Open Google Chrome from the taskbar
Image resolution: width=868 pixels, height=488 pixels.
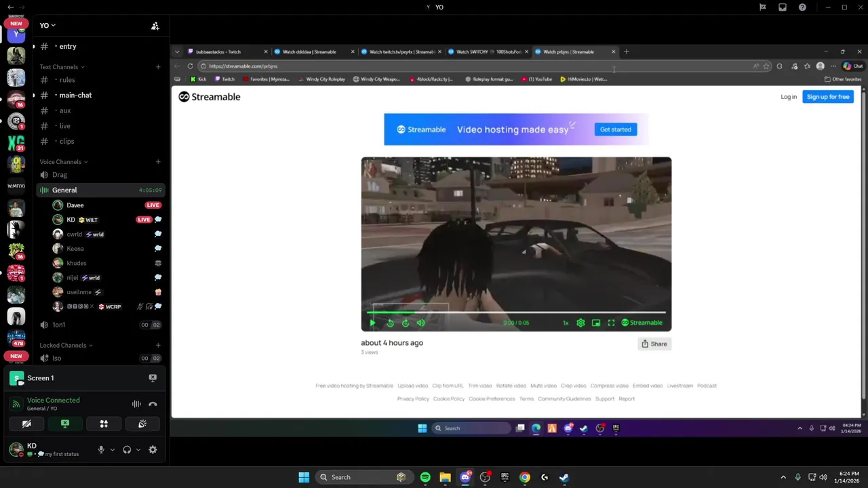point(525,477)
